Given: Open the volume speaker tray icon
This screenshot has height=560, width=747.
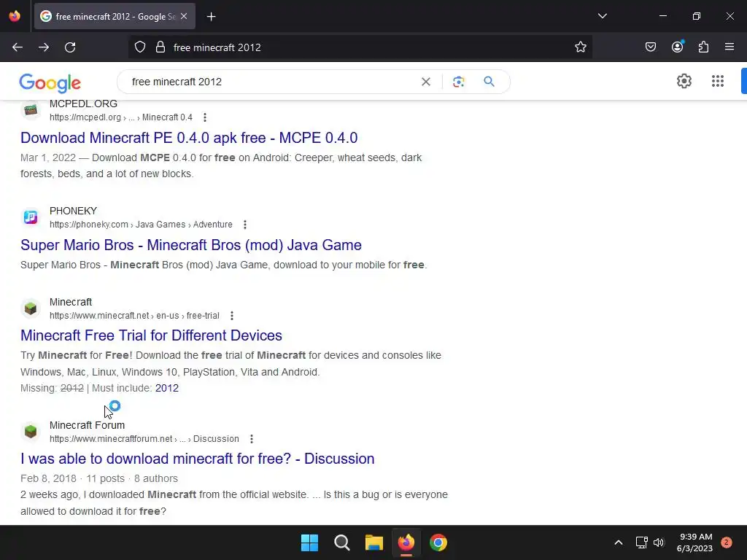Looking at the screenshot, I should (x=659, y=542).
